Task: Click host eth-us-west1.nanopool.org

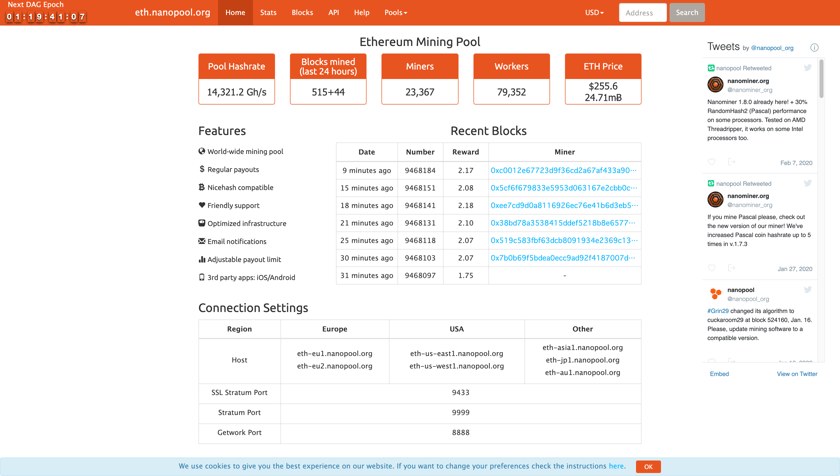Action: 456,366
